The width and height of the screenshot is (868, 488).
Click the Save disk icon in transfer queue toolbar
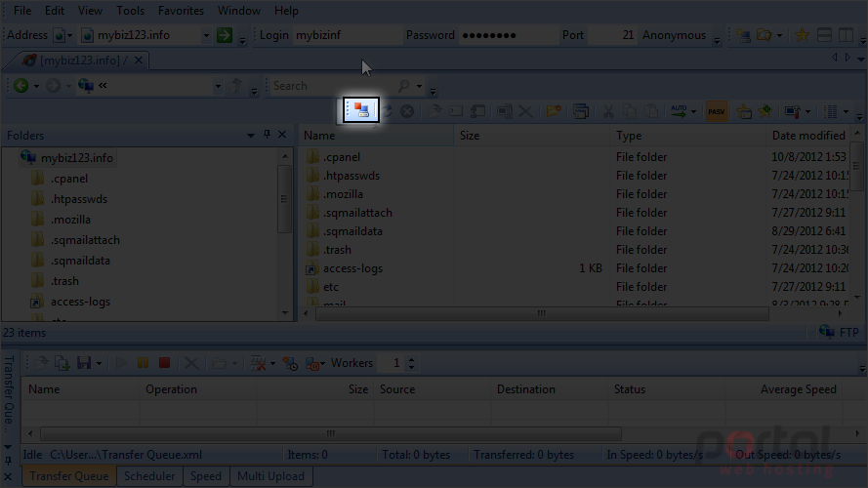coord(84,363)
